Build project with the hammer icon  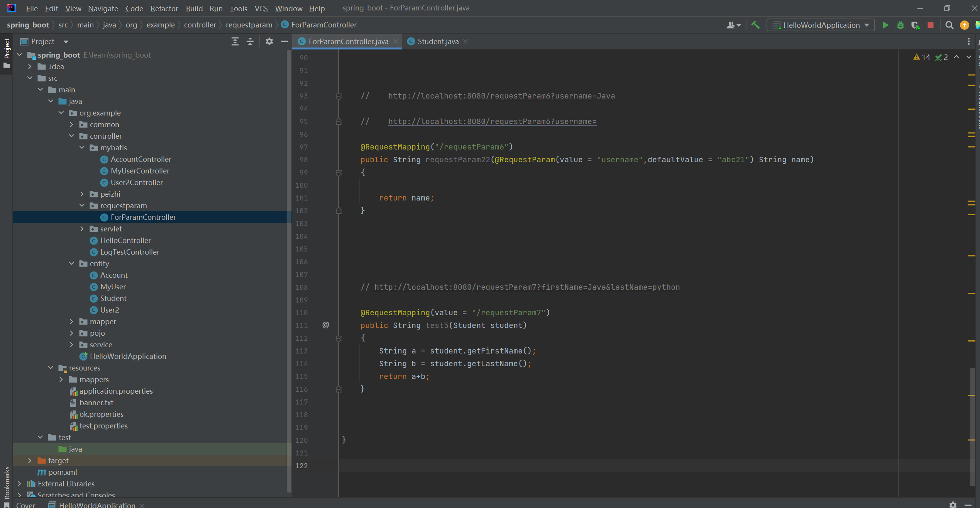click(x=755, y=25)
